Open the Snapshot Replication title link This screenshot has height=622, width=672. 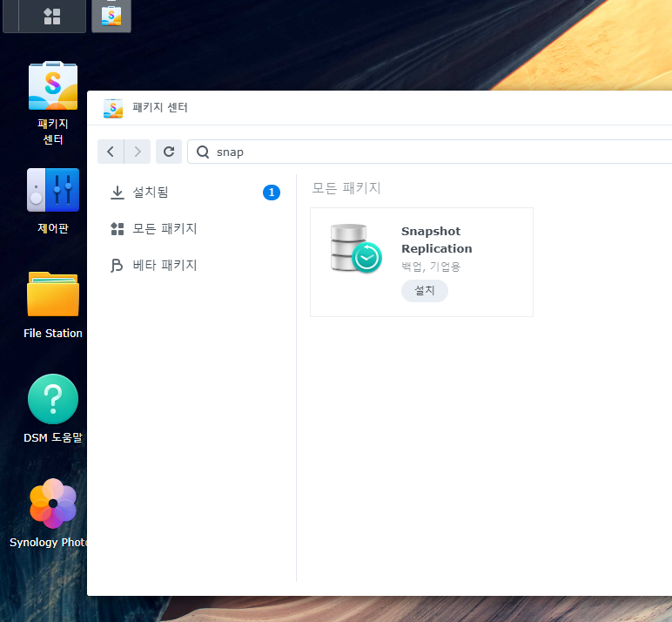coord(436,240)
